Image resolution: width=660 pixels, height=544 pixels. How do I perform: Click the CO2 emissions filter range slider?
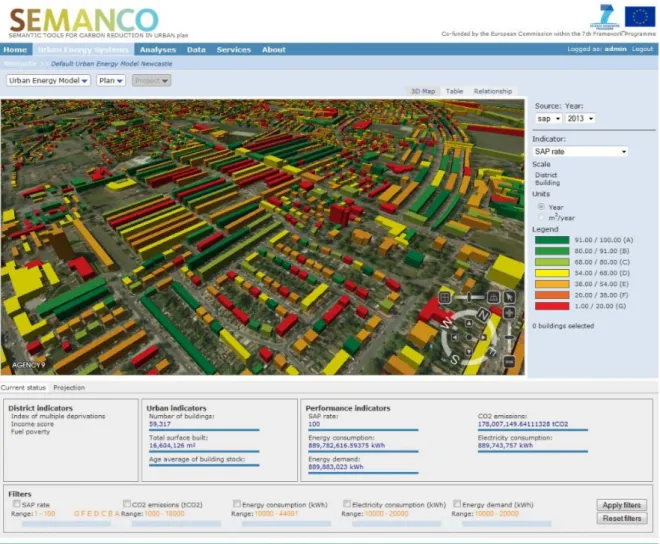click(x=176, y=524)
